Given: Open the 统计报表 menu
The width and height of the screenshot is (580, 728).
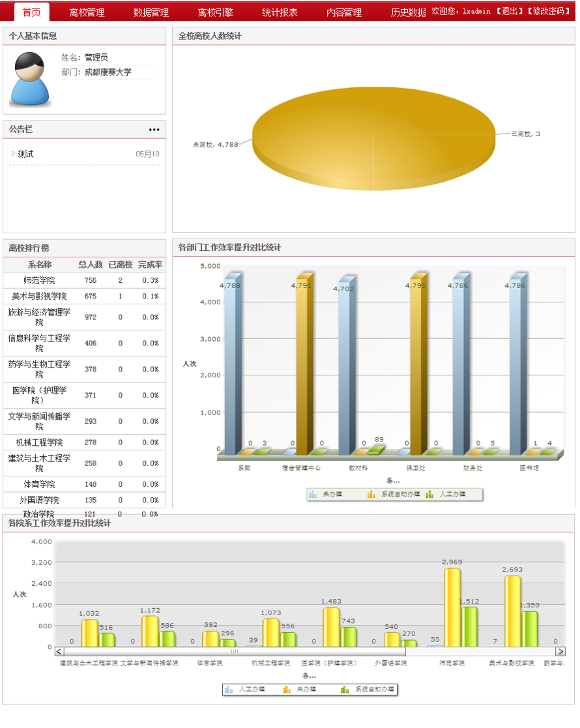Looking at the screenshot, I should [x=280, y=12].
